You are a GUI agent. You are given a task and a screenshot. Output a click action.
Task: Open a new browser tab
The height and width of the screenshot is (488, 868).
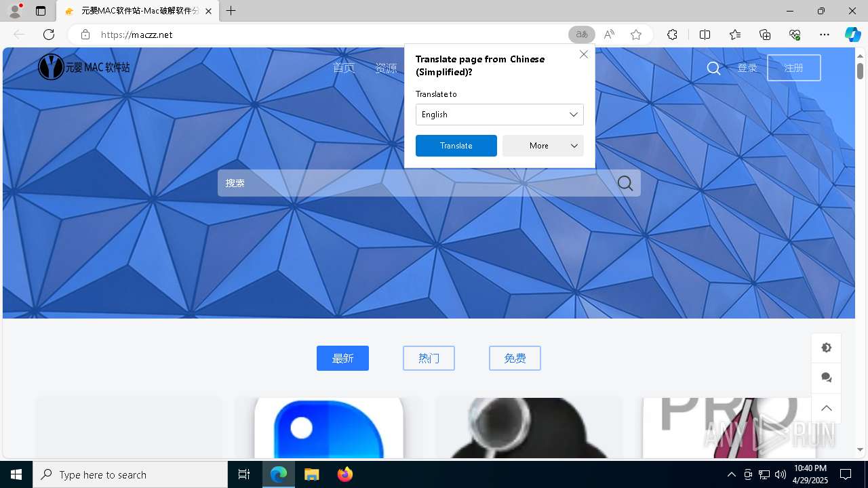coord(231,11)
